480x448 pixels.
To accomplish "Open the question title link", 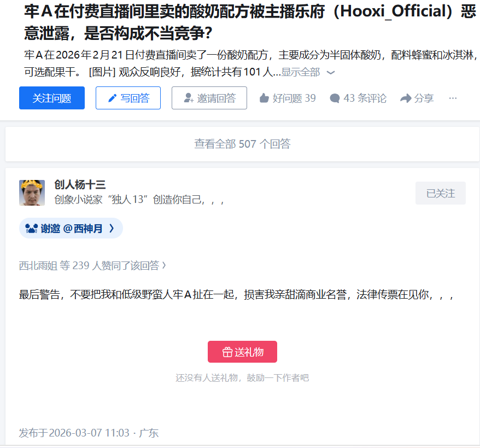I will [250, 22].
